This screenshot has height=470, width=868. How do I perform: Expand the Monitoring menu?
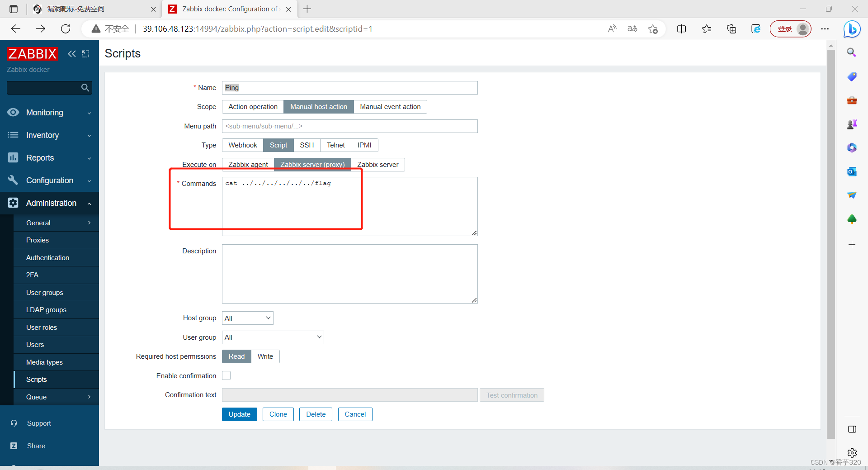point(49,113)
